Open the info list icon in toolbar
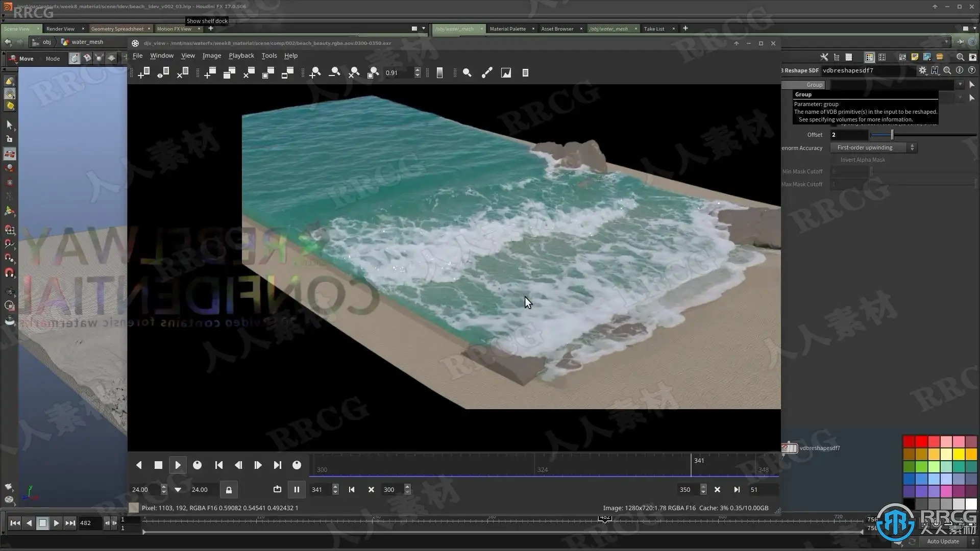Viewport: 980px width, 551px height. (x=525, y=73)
